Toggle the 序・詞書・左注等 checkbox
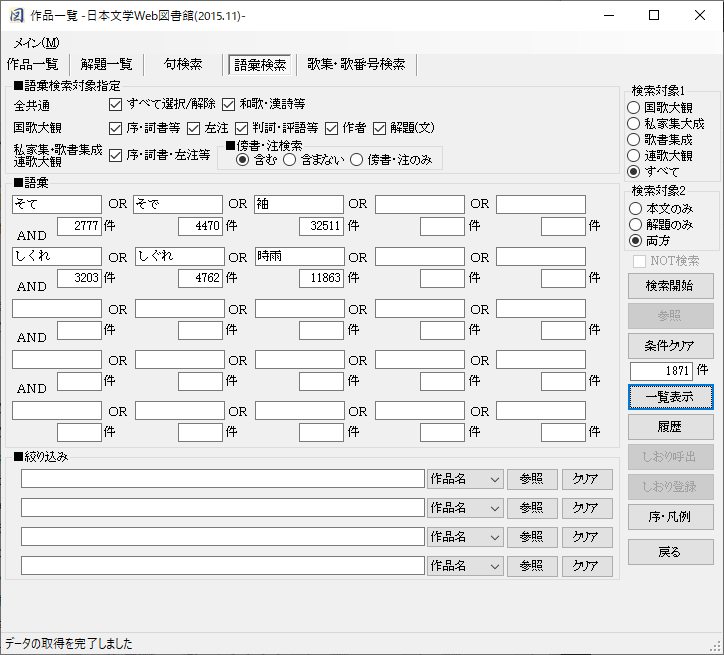The height and width of the screenshot is (655, 724). click(x=115, y=156)
